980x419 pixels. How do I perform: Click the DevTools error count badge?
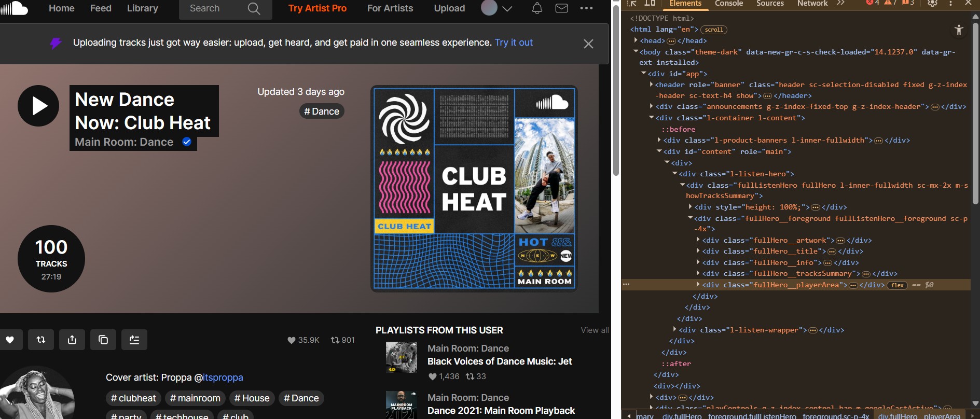click(x=873, y=3)
